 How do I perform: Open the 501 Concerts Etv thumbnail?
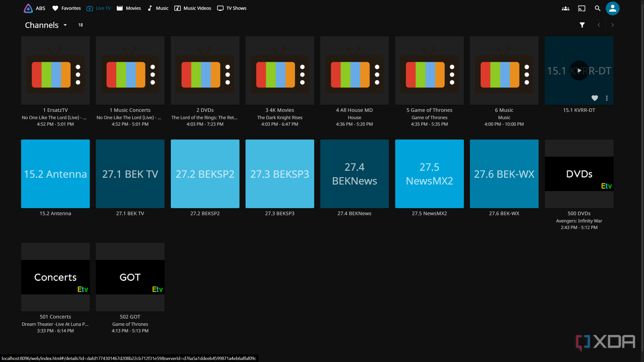coord(55,277)
